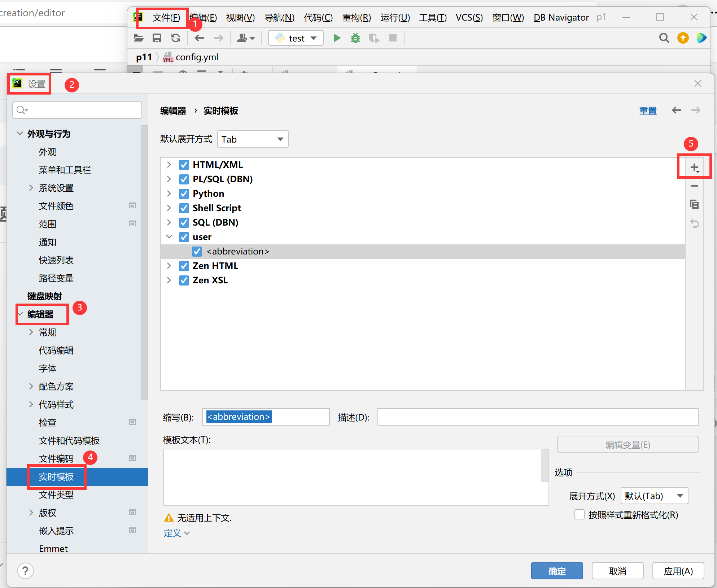The width and height of the screenshot is (717, 588).
Task: Open the 展开方式 默认(Tab) dropdown
Action: tap(654, 496)
